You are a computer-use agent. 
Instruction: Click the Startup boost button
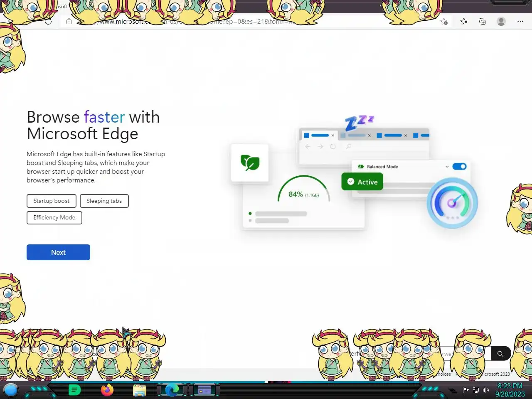(x=52, y=201)
